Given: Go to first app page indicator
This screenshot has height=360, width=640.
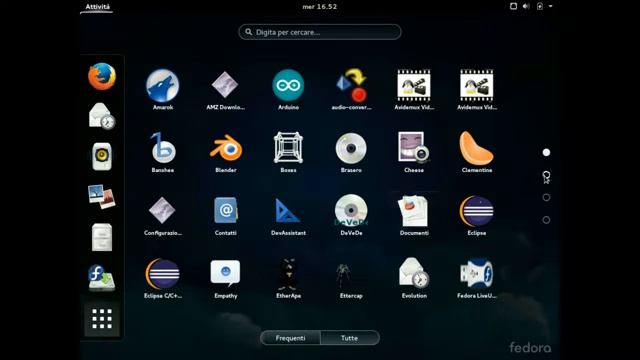Looking at the screenshot, I should [547, 152].
